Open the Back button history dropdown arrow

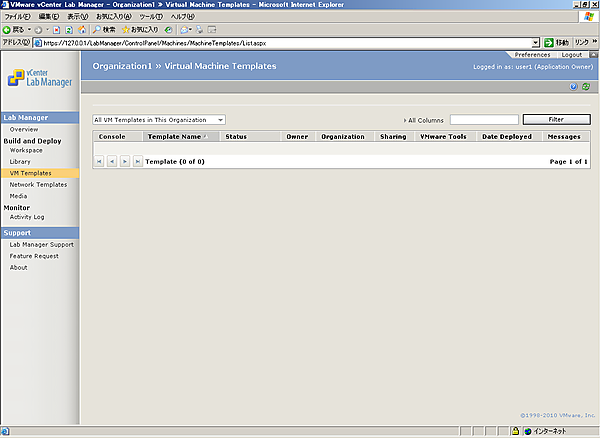(x=29, y=30)
